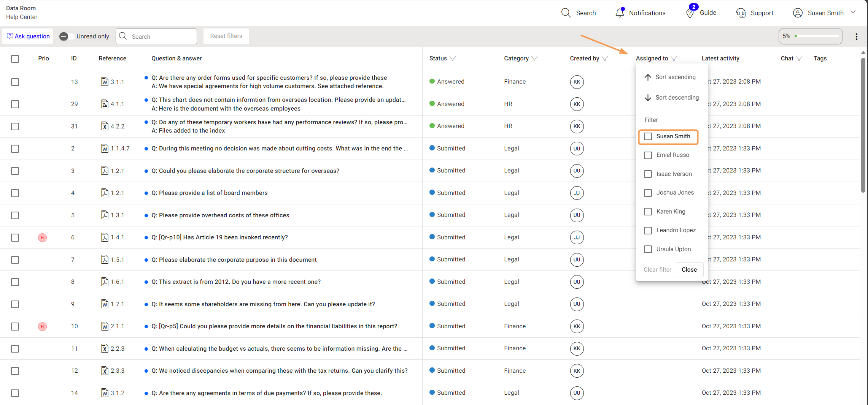The height and width of the screenshot is (405, 868).
Task: Click KK creator avatar on row 12
Action: tap(577, 371)
